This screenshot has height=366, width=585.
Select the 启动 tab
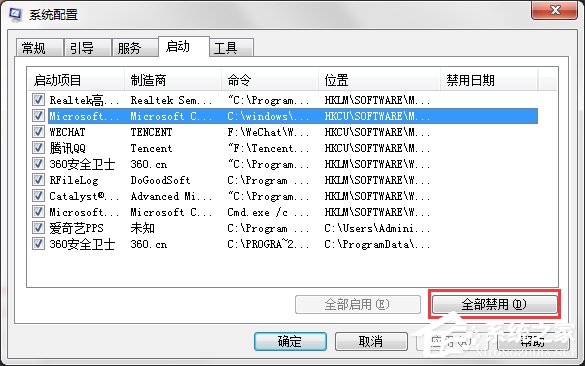pyautogui.click(x=184, y=47)
